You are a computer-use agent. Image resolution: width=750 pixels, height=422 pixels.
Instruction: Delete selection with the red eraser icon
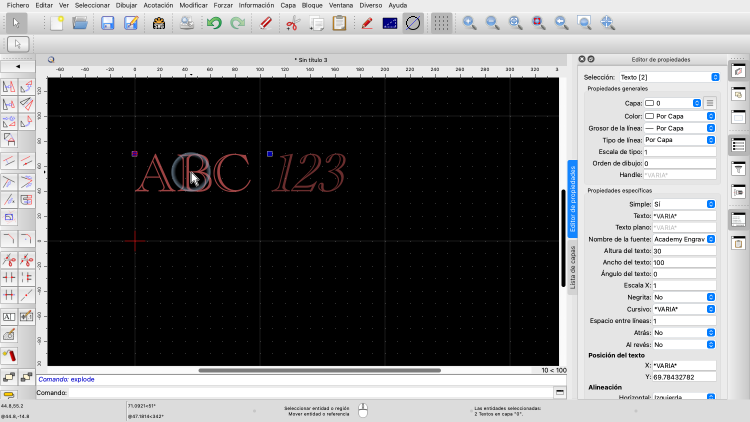265,23
